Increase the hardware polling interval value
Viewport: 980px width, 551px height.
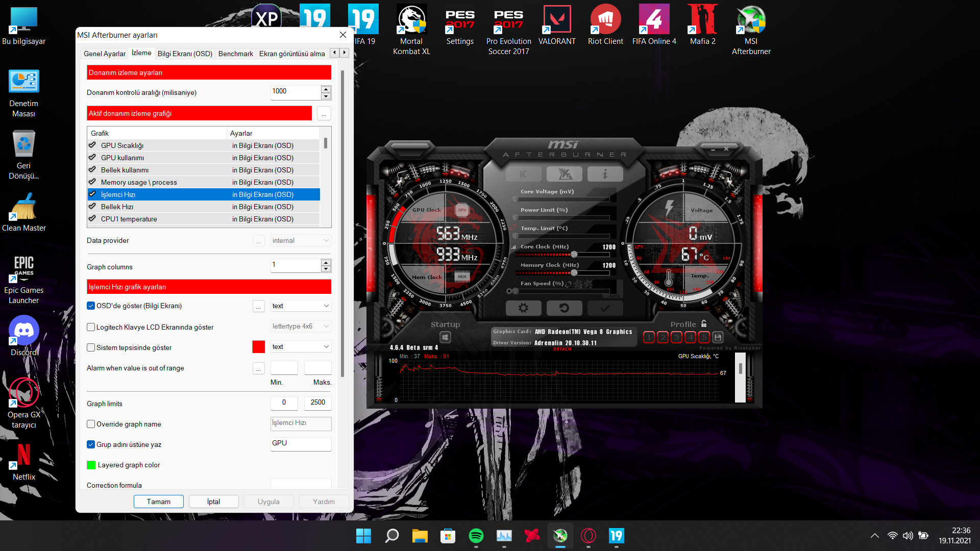click(326, 89)
